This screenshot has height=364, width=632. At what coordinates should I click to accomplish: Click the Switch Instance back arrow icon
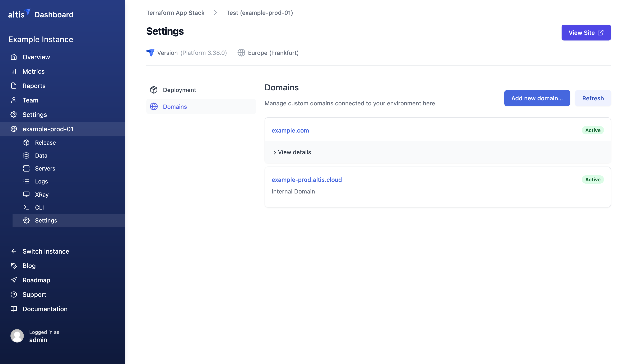click(14, 251)
